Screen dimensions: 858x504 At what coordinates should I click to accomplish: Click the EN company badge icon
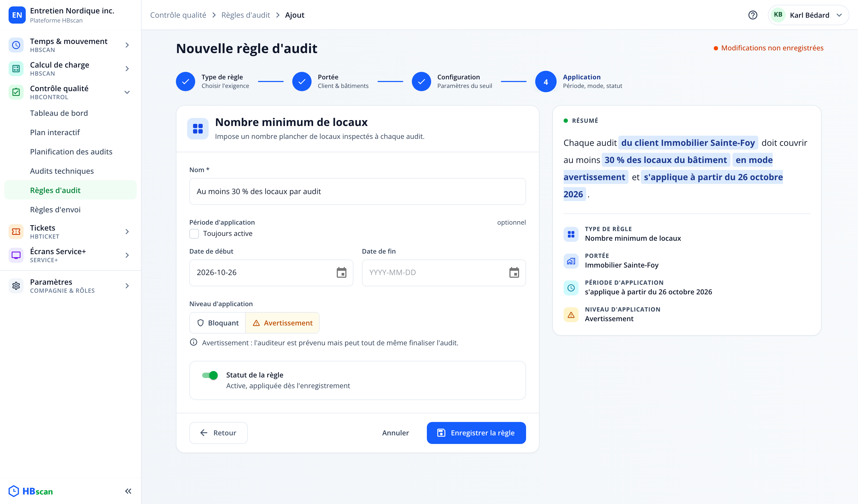17,15
